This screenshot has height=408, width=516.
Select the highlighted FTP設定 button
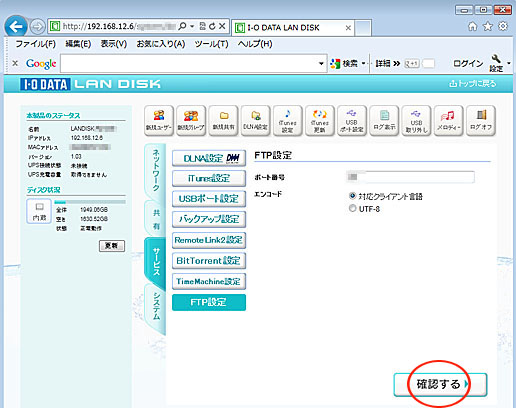209,302
